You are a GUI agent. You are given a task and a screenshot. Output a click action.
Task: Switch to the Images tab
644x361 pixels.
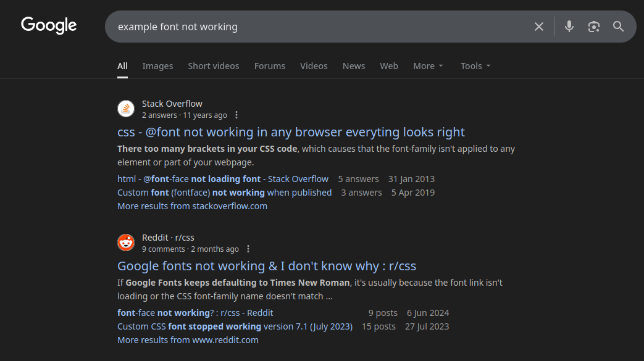pyautogui.click(x=157, y=66)
